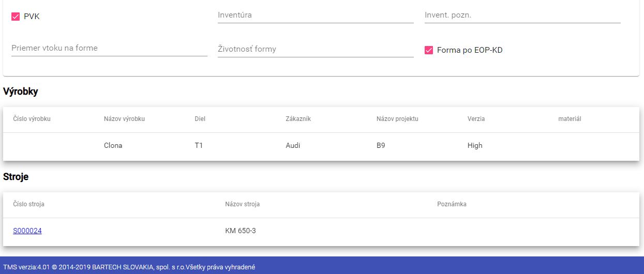Click the Poznámka column header
Image resolution: width=644 pixels, height=274 pixels.
click(x=452, y=204)
